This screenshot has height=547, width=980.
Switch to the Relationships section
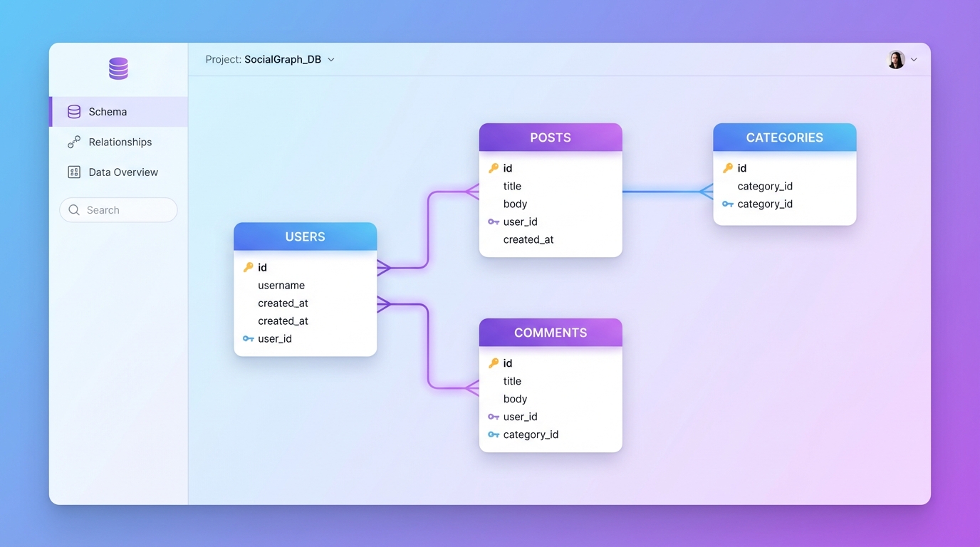point(120,142)
